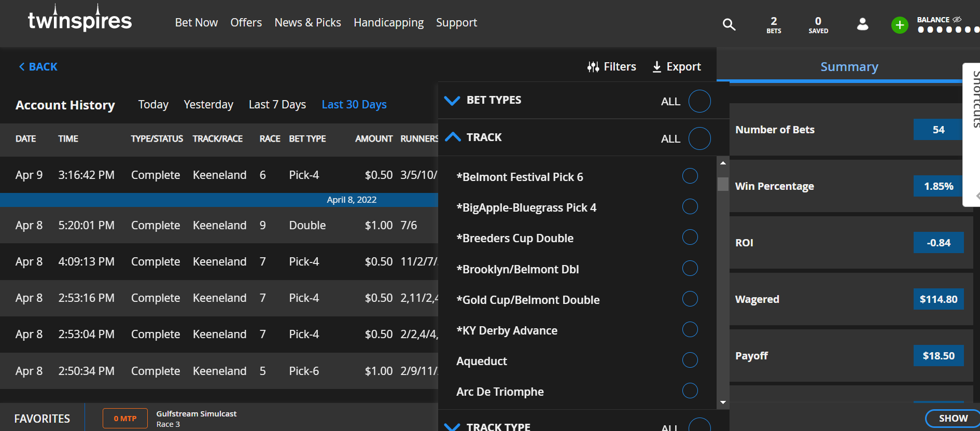Check the KY Derby Advance filter

click(690, 329)
